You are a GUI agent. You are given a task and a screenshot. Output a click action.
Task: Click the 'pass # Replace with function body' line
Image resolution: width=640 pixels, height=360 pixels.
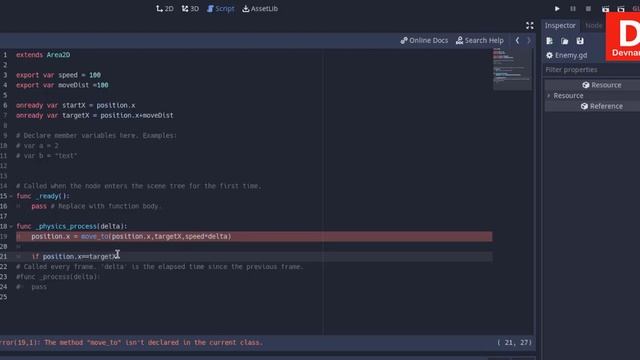pos(96,206)
